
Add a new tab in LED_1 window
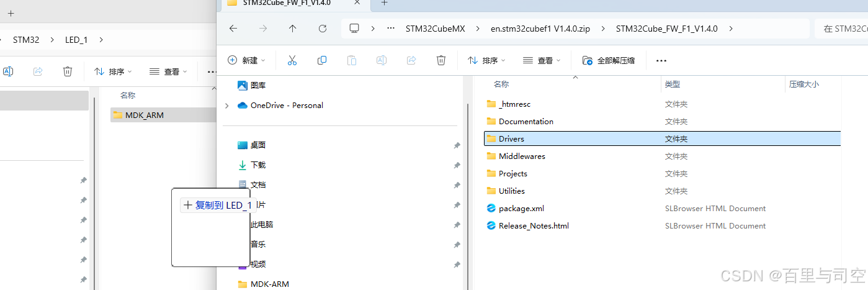(11, 13)
